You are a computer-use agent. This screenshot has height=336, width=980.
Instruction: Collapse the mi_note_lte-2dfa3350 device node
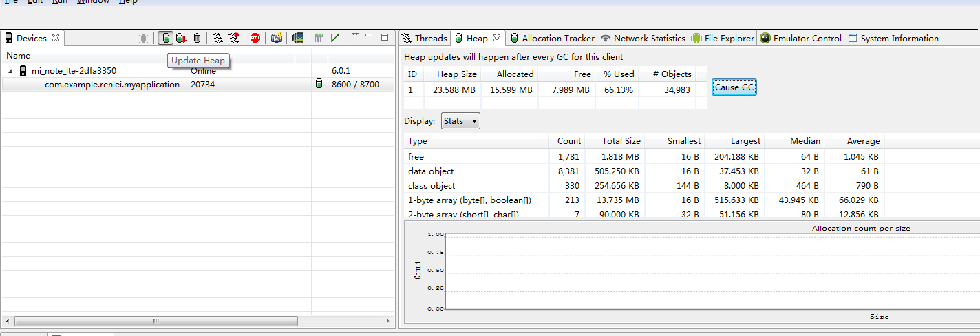pos(11,71)
